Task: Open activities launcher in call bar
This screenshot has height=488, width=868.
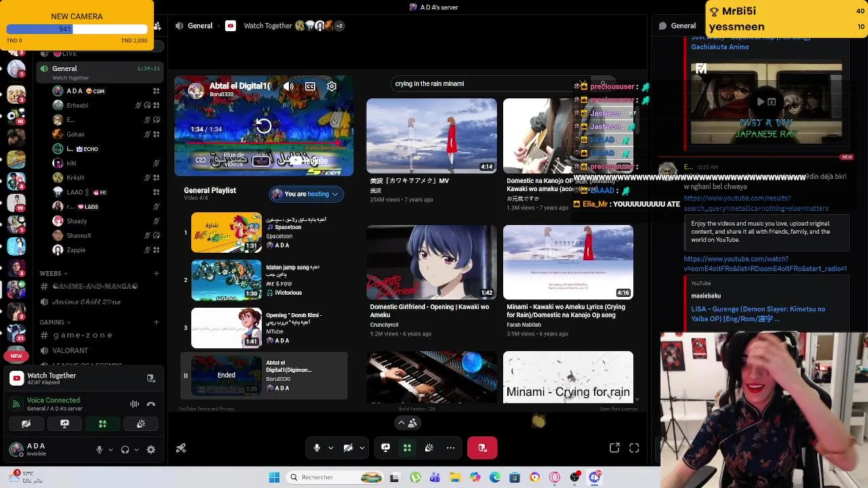Action: 407,448
